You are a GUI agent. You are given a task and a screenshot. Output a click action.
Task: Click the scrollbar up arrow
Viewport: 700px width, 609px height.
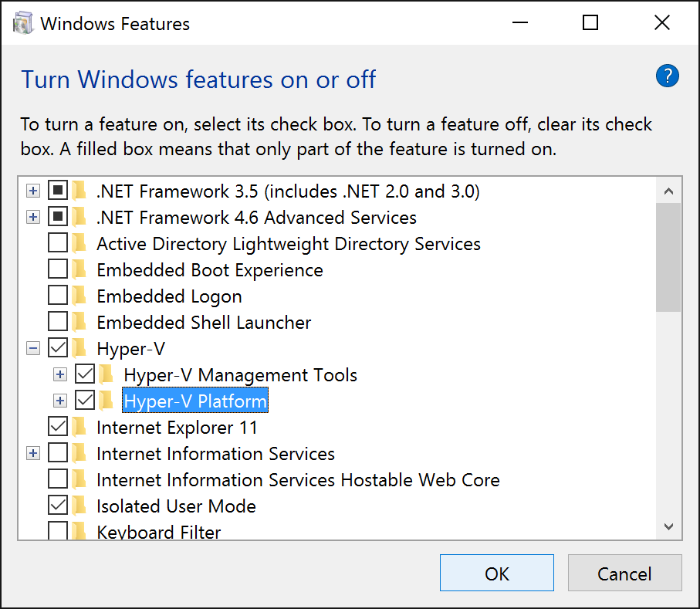[x=668, y=191]
